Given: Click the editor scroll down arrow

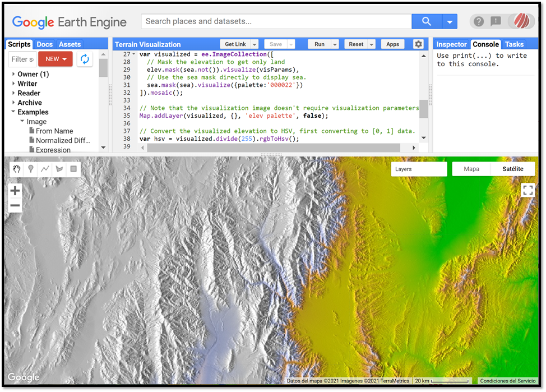Looking at the screenshot, I should (423, 138).
